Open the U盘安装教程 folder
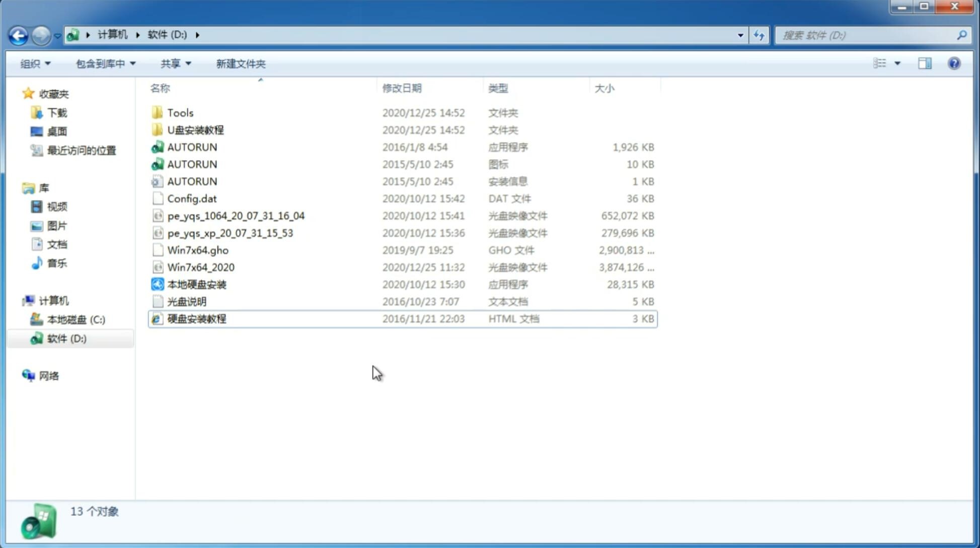This screenshot has height=548, width=980. pyautogui.click(x=195, y=130)
